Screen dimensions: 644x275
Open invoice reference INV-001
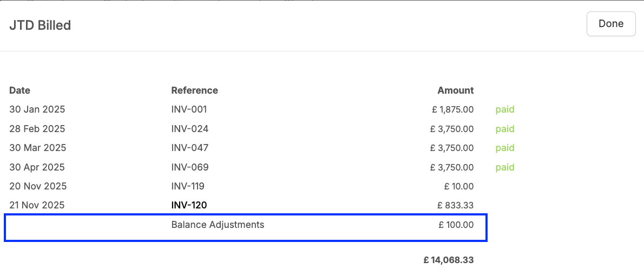[x=189, y=109]
